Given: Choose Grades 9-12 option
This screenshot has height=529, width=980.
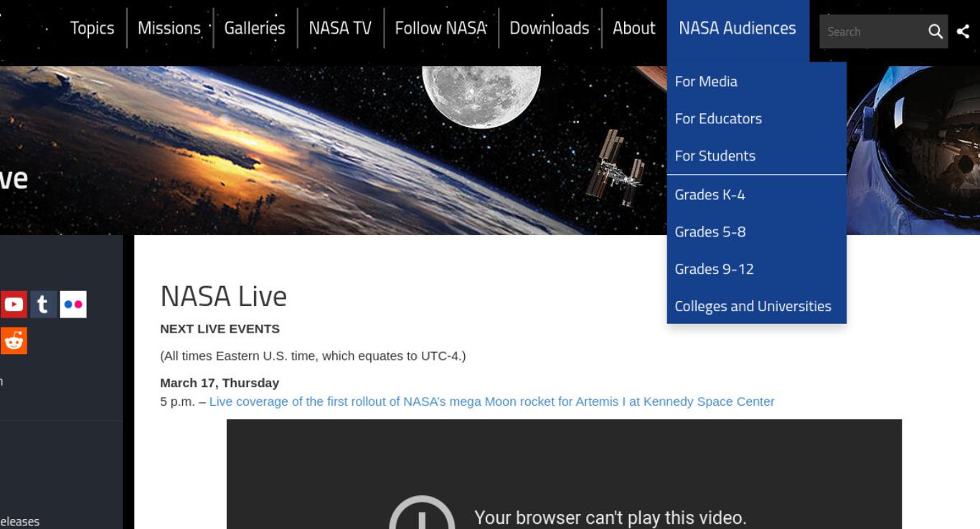Looking at the screenshot, I should coord(757,269).
